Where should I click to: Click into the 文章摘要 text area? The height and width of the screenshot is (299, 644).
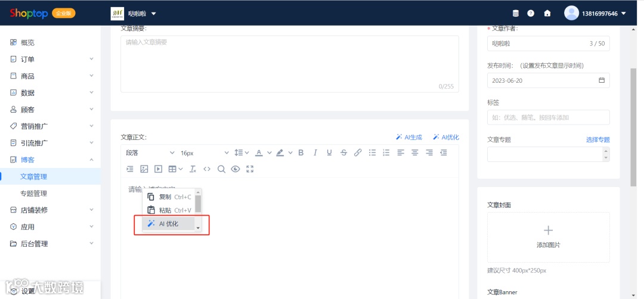coord(290,64)
